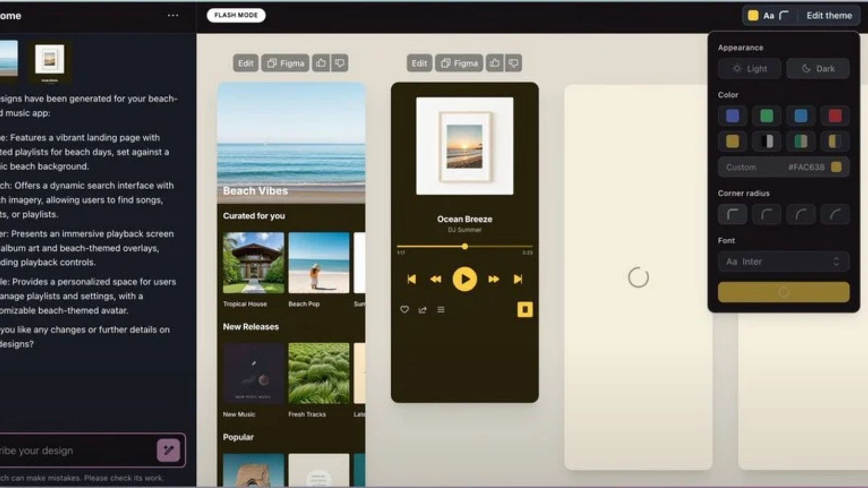Screen dimensions: 868x488
Task: Click the rewind icon in the music player
Action: [436, 279]
